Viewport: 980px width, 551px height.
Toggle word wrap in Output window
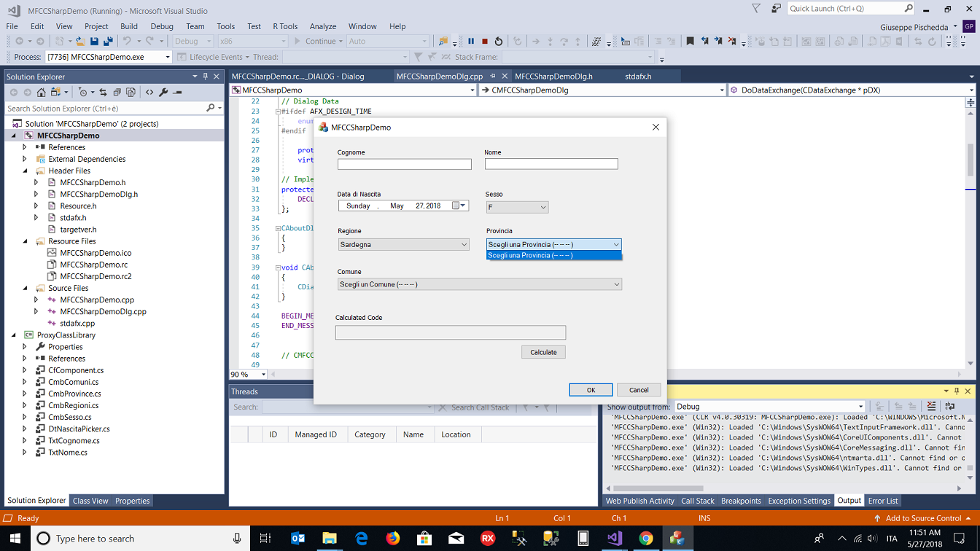click(x=949, y=407)
